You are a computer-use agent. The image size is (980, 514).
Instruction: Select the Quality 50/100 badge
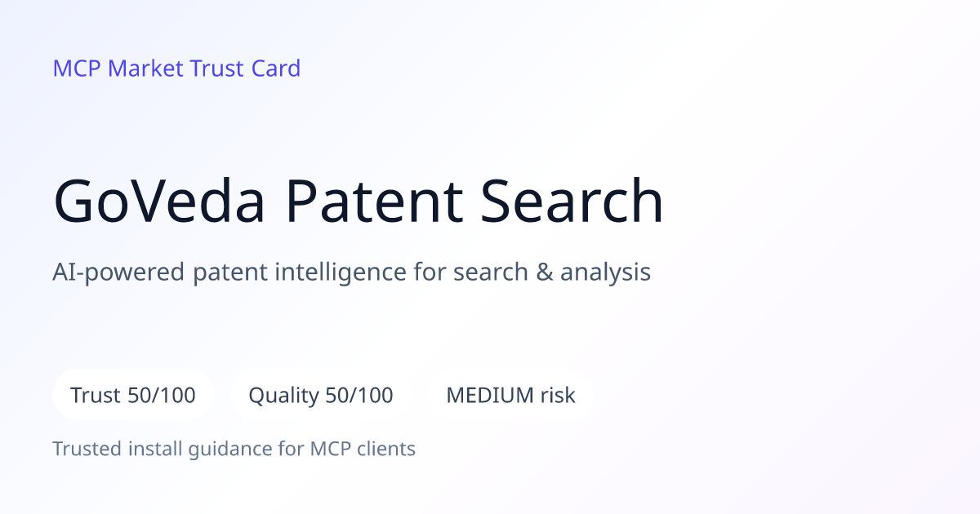[x=321, y=395]
